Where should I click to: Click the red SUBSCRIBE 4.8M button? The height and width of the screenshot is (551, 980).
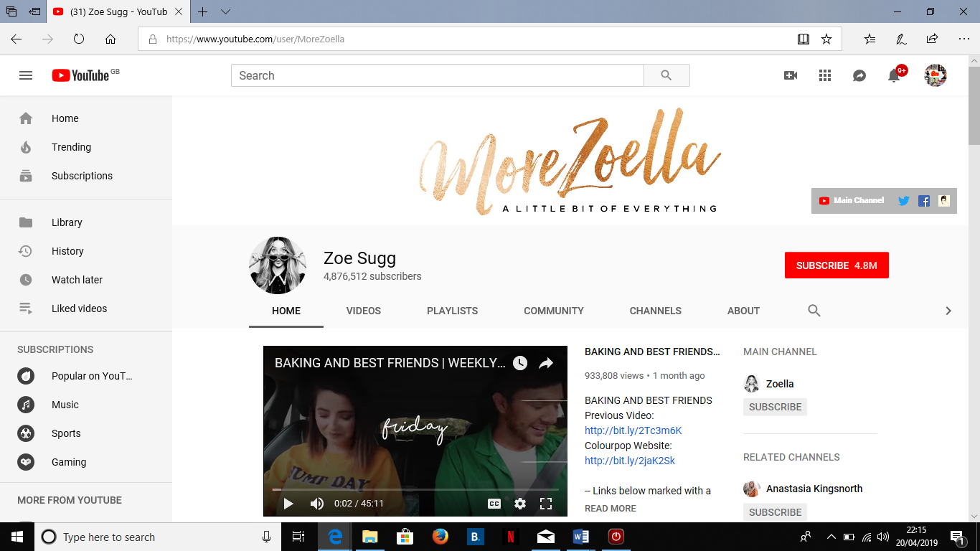[837, 265]
